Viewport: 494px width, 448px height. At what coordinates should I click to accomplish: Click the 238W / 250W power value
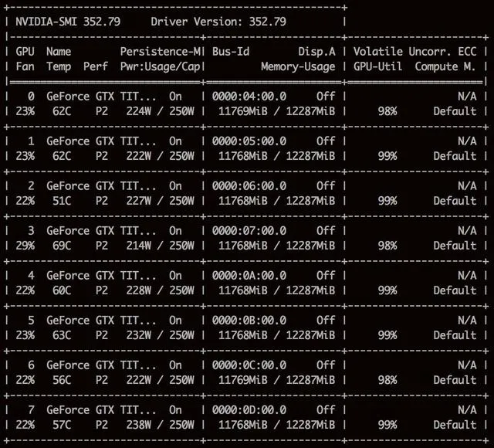click(159, 425)
